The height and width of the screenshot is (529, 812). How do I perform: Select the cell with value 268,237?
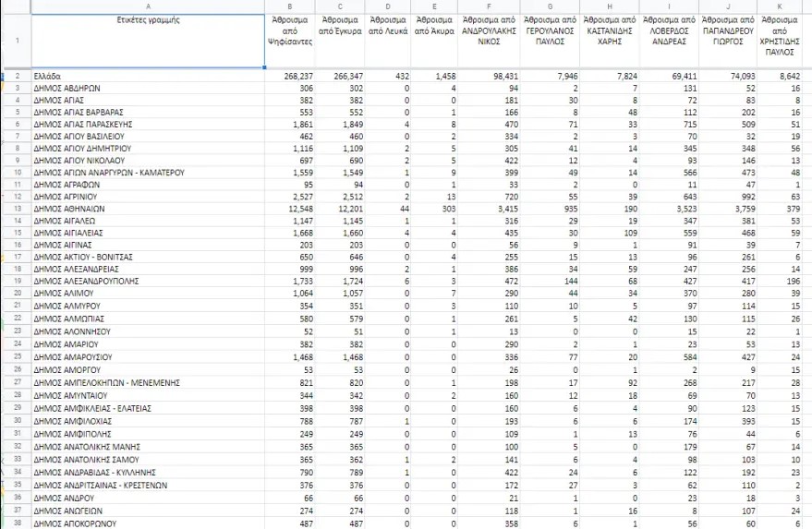tap(289, 76)
